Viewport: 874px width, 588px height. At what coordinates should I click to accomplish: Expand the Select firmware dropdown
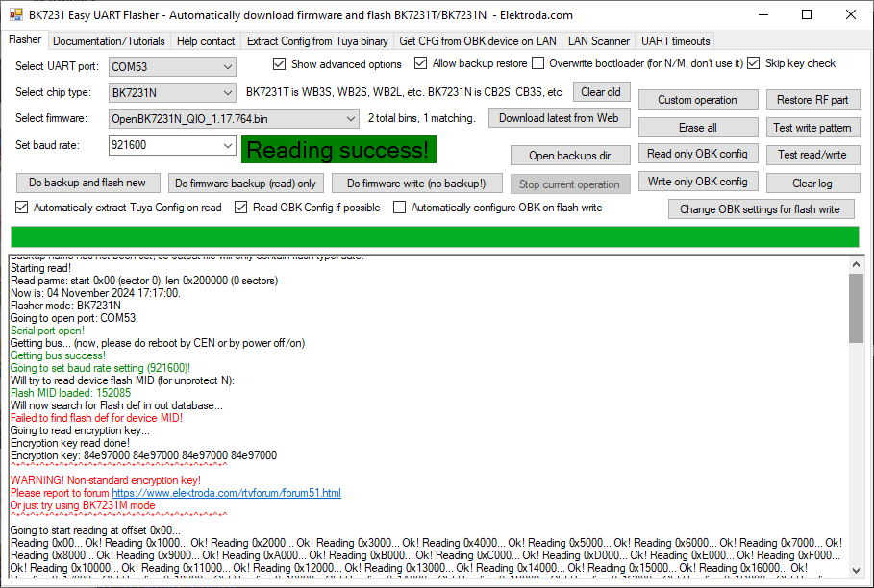234,118
